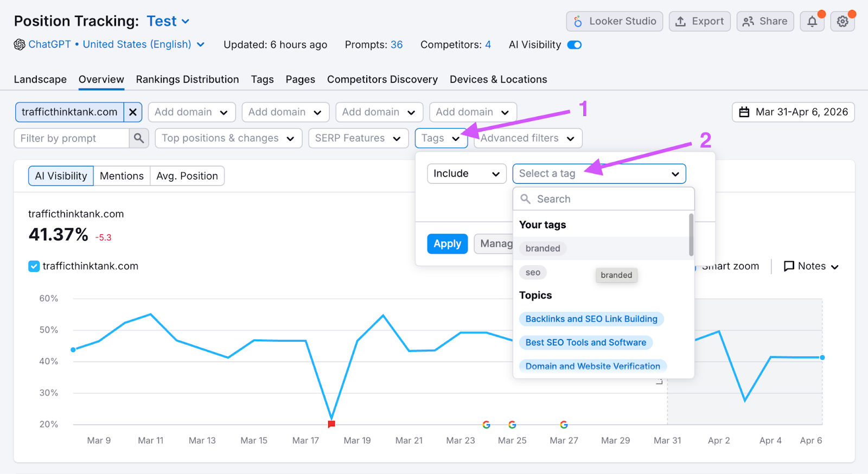
Task: Click the Google update icon near Mar 27
Action: (x=564, y=425)
